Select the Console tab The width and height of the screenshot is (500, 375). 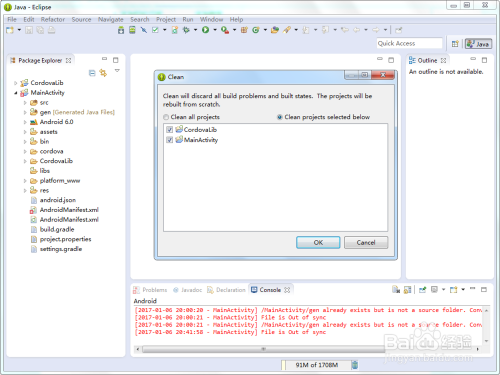[270, 290]
